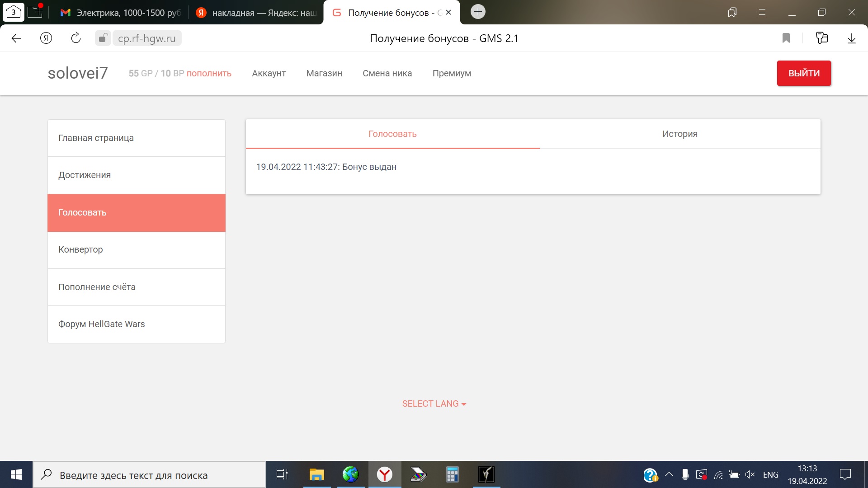Click the cp.rf-hgw.ru address field
Screen dimensions: 868x488
tap(147, 38)
